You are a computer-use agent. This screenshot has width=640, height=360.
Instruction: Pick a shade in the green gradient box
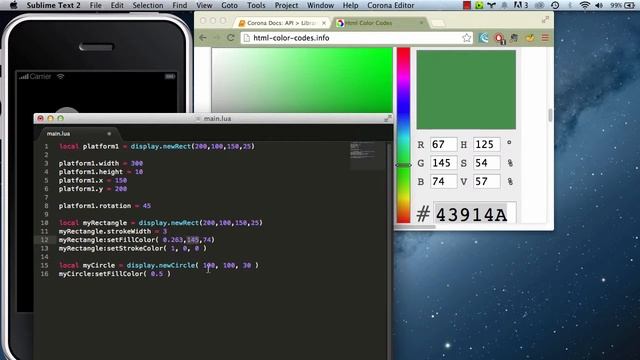(302, 80)
